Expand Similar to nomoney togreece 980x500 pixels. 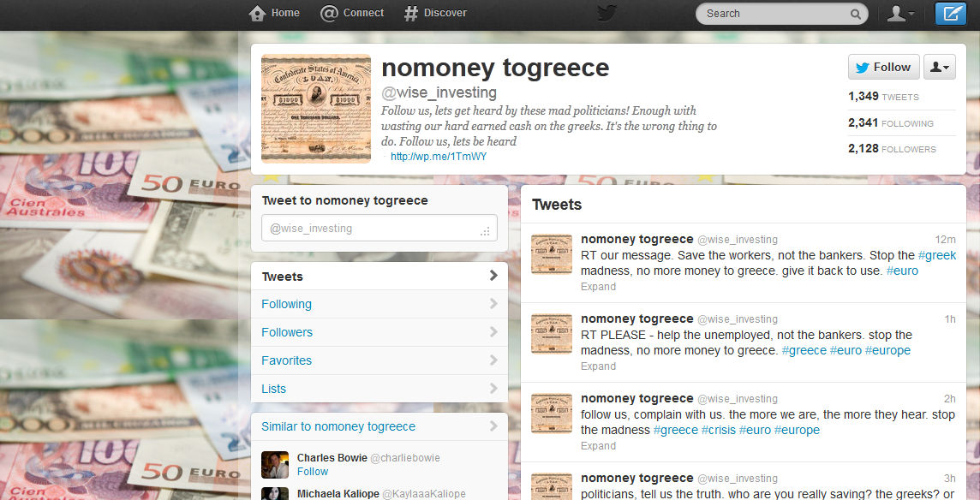point(379,426)
